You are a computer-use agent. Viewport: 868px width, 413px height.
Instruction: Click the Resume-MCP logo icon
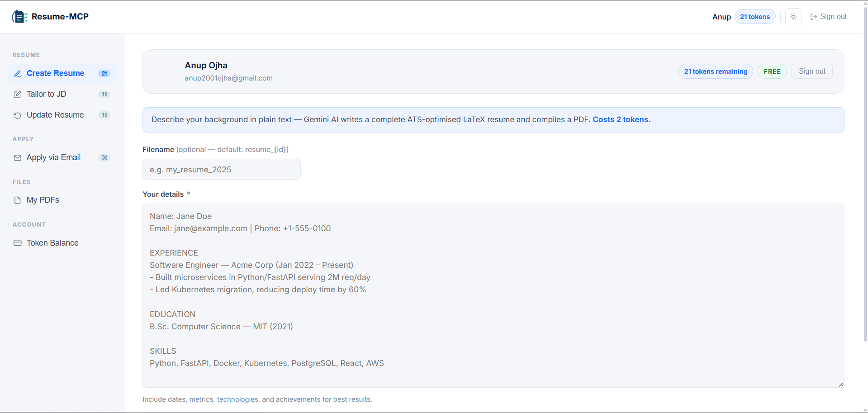19,16
